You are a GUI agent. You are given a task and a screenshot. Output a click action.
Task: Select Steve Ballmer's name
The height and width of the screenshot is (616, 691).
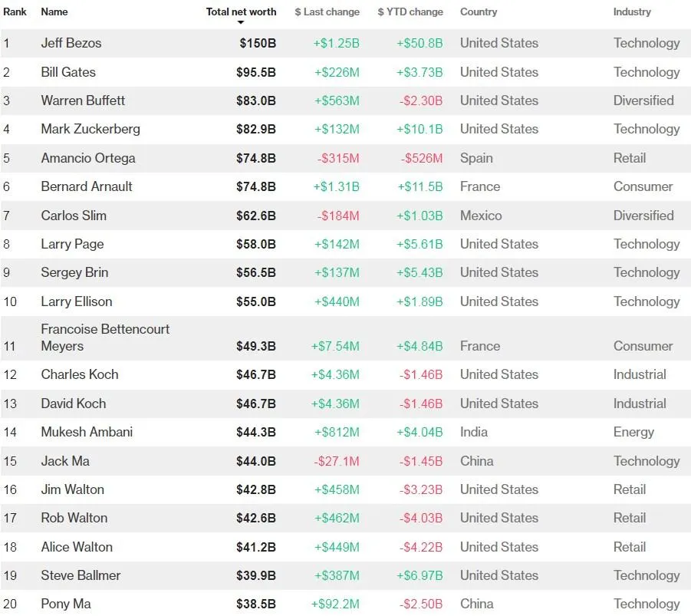click(81, 575)
